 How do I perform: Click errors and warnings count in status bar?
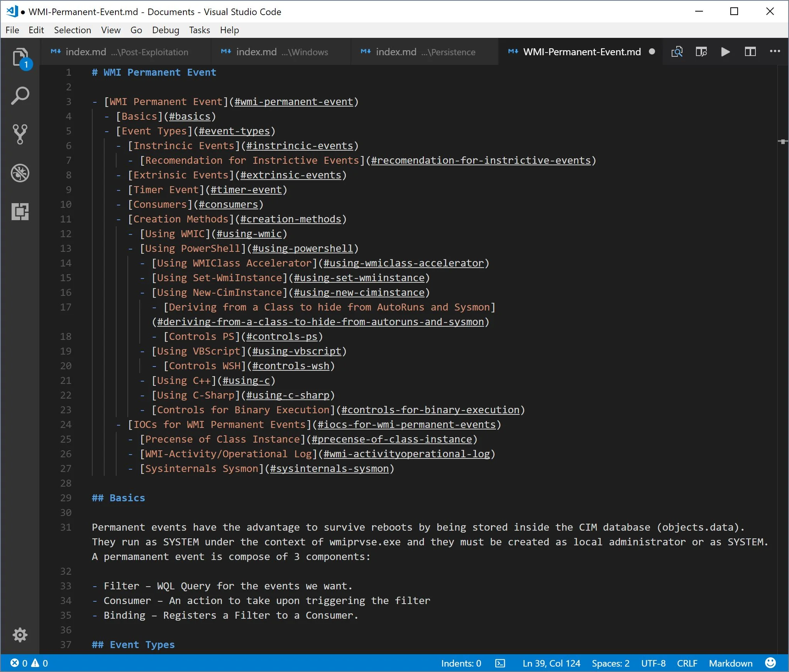click(x=29, y=663)
